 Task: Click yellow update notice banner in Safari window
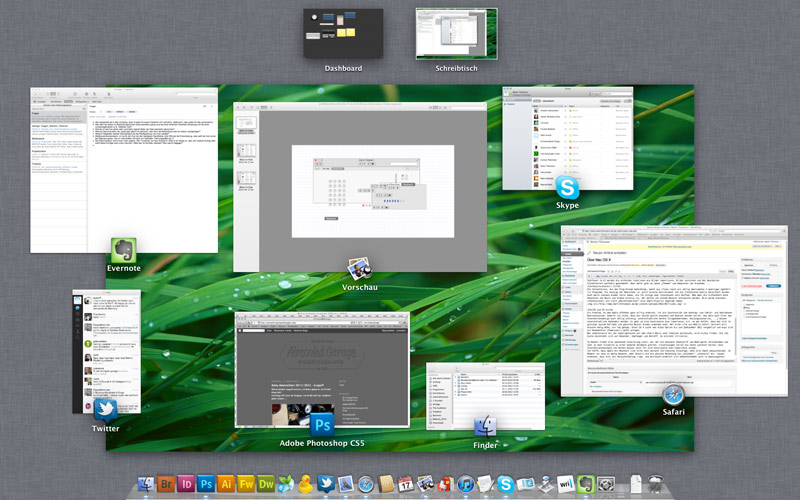684,247
